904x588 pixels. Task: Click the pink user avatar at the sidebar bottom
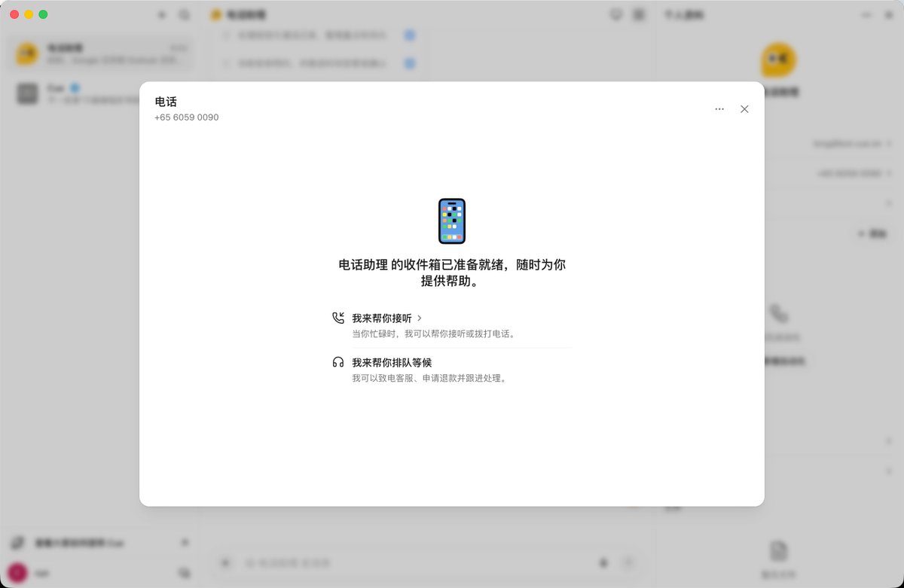[18, 572]
